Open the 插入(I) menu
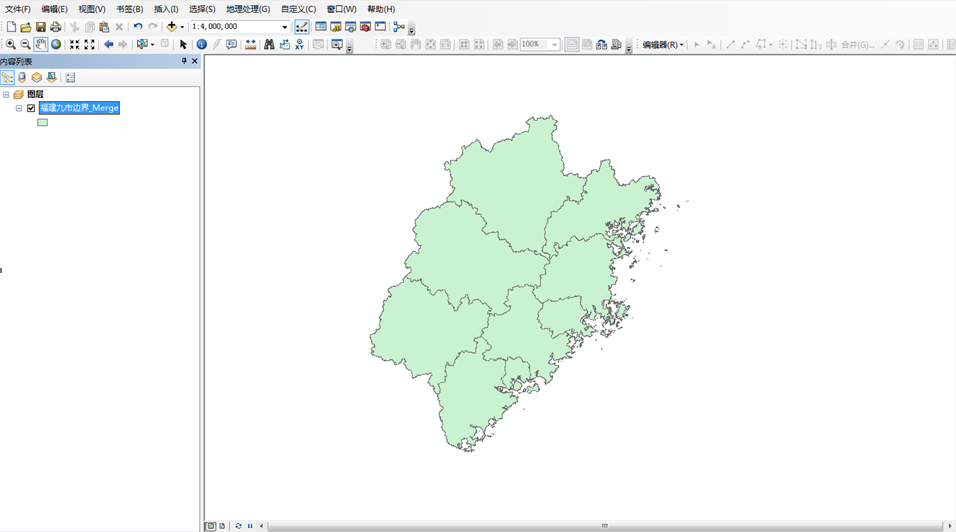 166,9
